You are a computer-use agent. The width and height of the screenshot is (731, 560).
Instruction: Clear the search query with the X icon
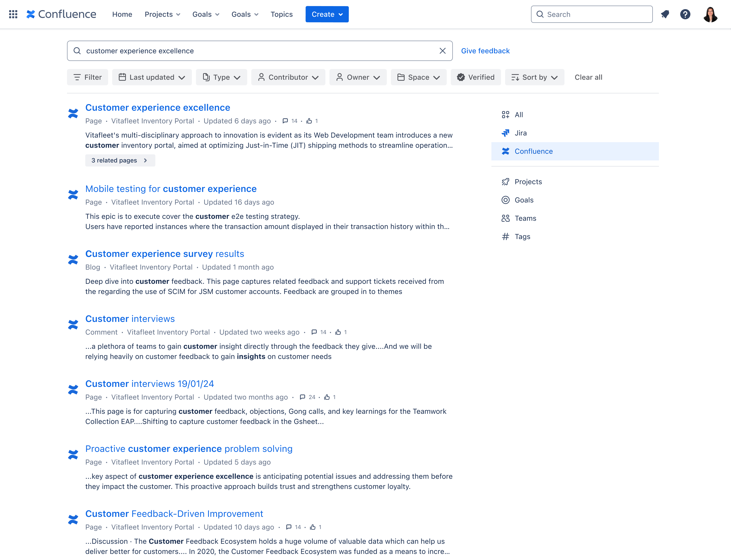tap(442, 51)
